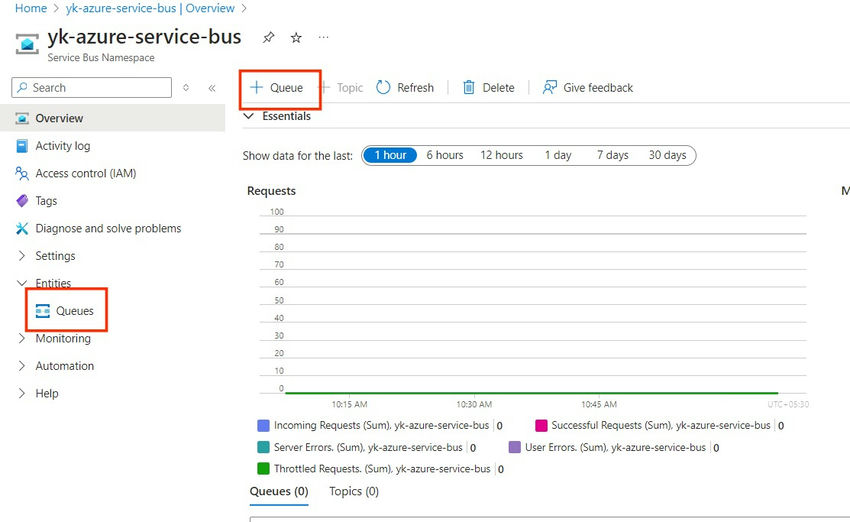
Task: Click the Delete text in the toolbar
Action: click(x=498, y=87)
